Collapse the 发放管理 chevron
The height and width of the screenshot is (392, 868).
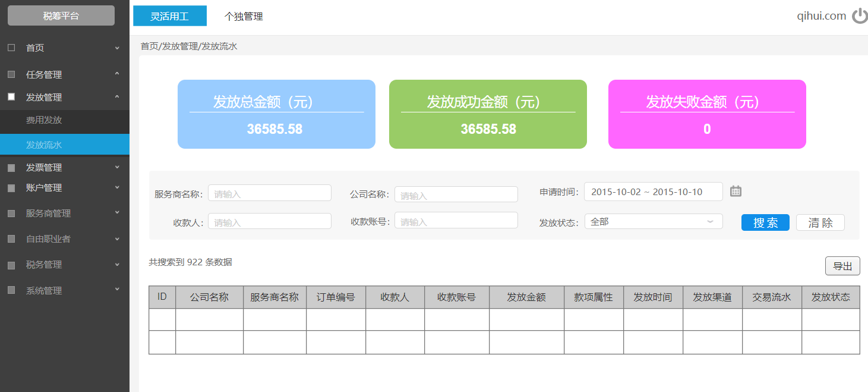[x=117, y=96]
